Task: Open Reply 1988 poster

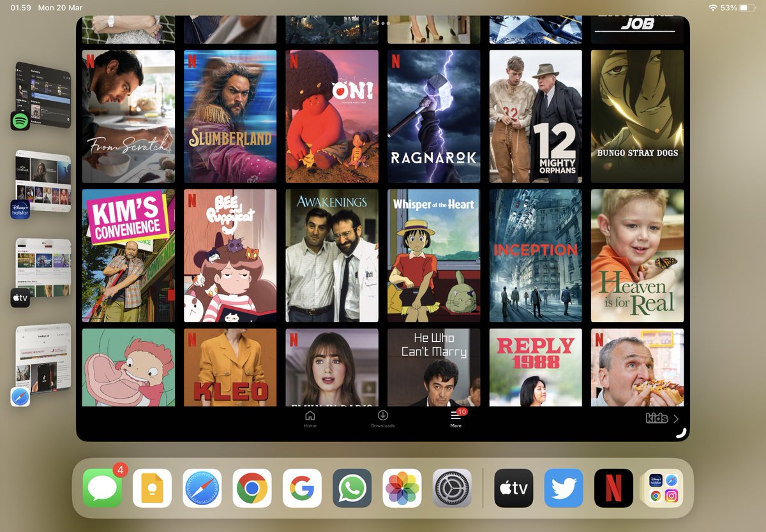Action: (x=536, y=367)
